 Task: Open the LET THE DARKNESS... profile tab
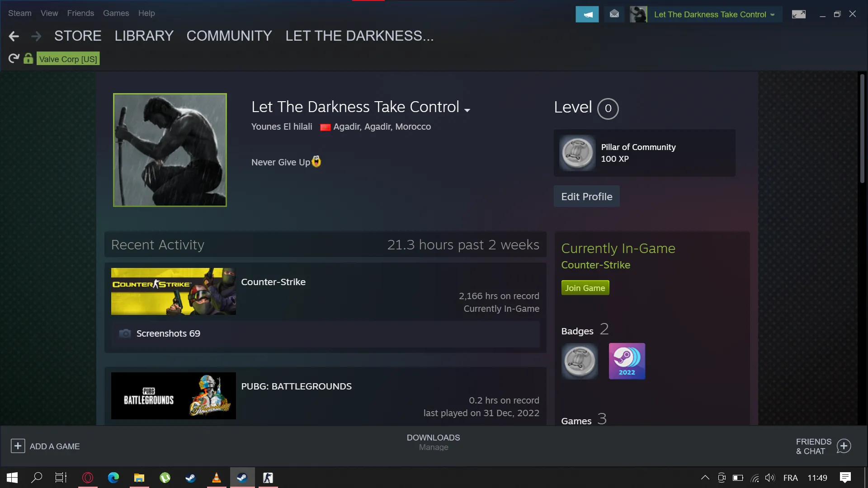click(x=359, y=36)
